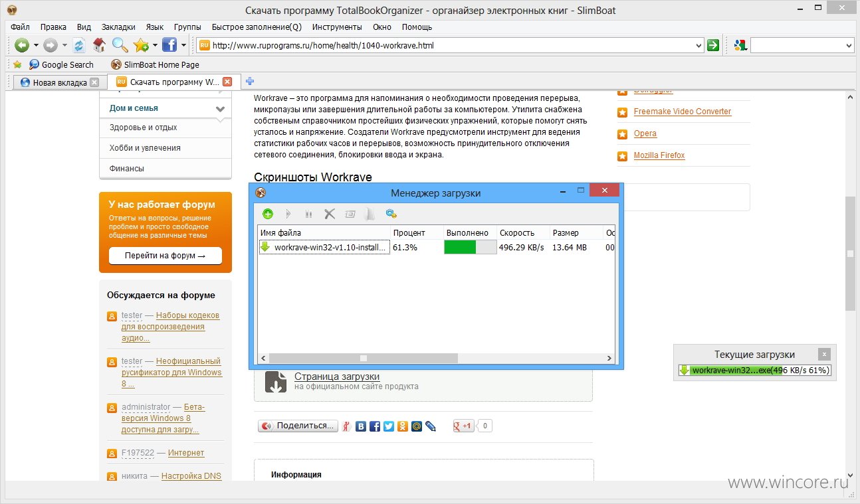Open download manager settings gear icon
This screenshot has height=504, width=860.
coord(391,214)
